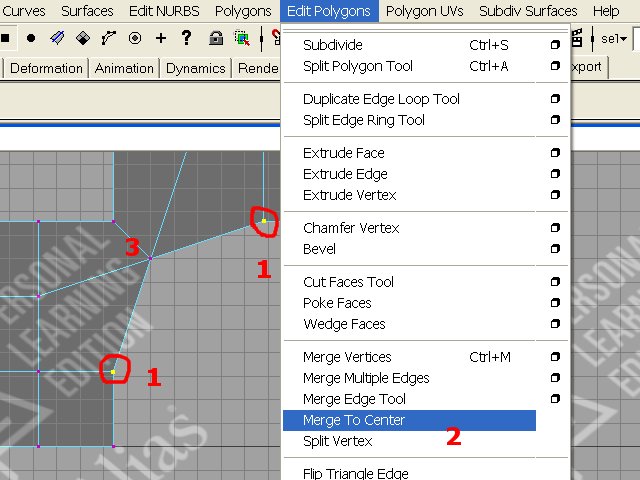
Task: Click the plus sign selection mask icon
Action: tap(161, 39)
